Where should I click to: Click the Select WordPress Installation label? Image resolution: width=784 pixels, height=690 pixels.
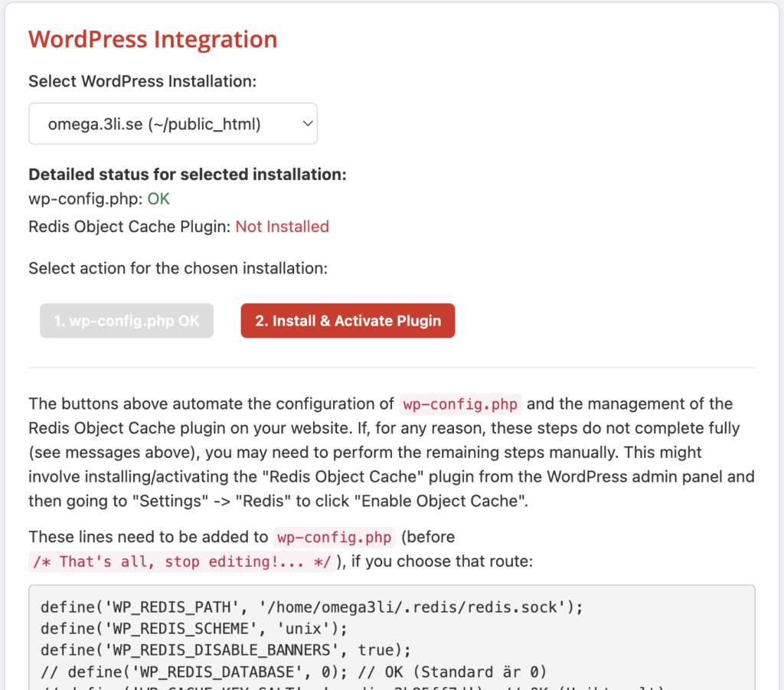click(x=142, y=80)
